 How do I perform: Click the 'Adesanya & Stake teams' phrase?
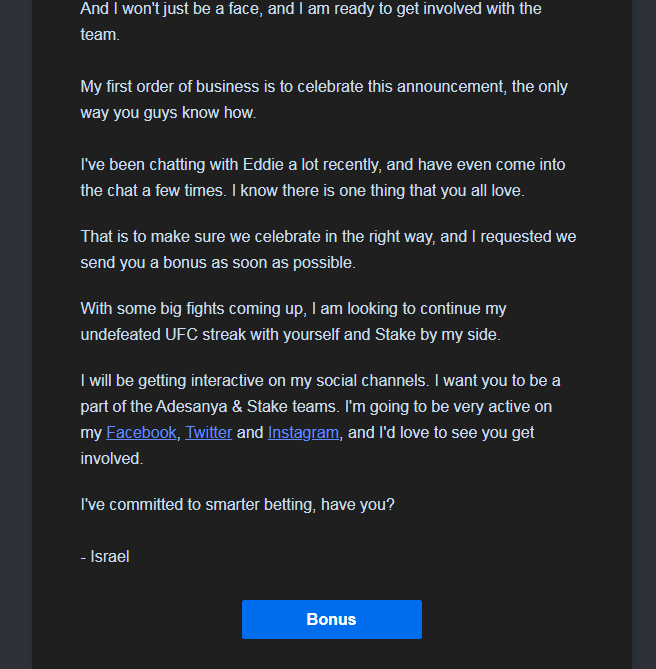click(246, 407)
